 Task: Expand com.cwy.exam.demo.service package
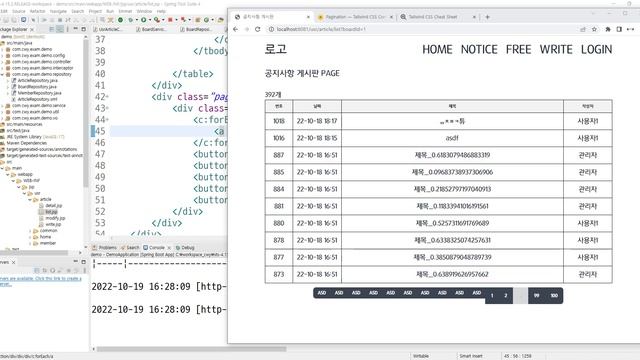click(2, 105)
